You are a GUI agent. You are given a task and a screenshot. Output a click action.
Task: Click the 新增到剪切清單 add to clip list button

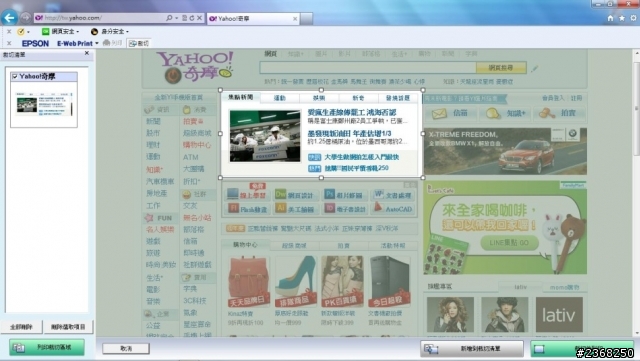pyautogui.click(x=472, y=349)
